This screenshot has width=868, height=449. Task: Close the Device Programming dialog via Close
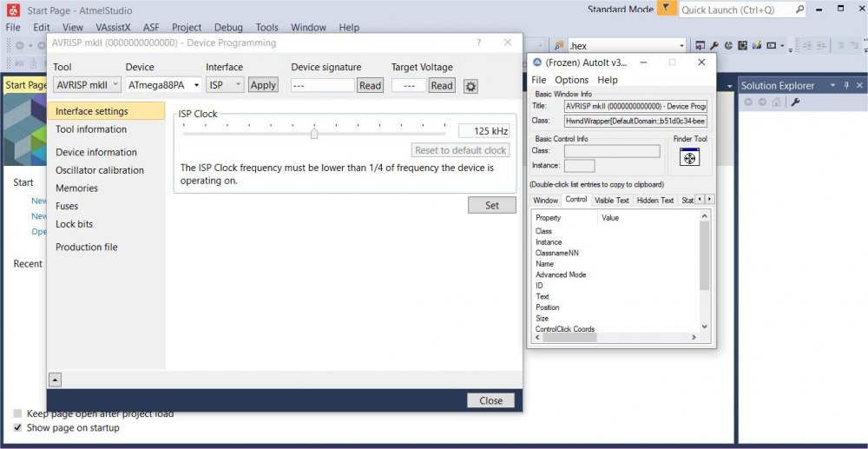coord(490,400)
